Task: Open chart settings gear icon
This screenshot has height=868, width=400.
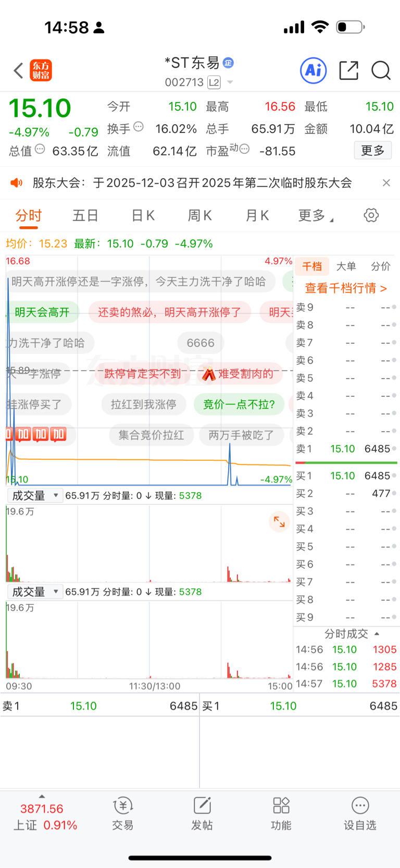Action: (x=371, y=215)
